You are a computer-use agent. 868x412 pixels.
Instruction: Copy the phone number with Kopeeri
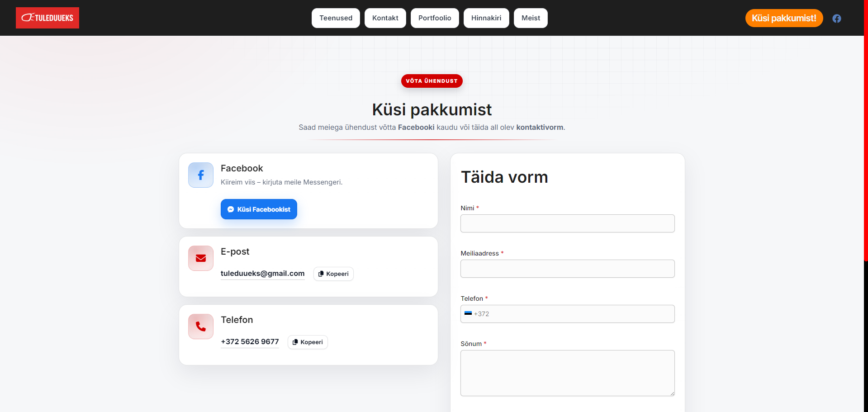(x=308, y=342)
